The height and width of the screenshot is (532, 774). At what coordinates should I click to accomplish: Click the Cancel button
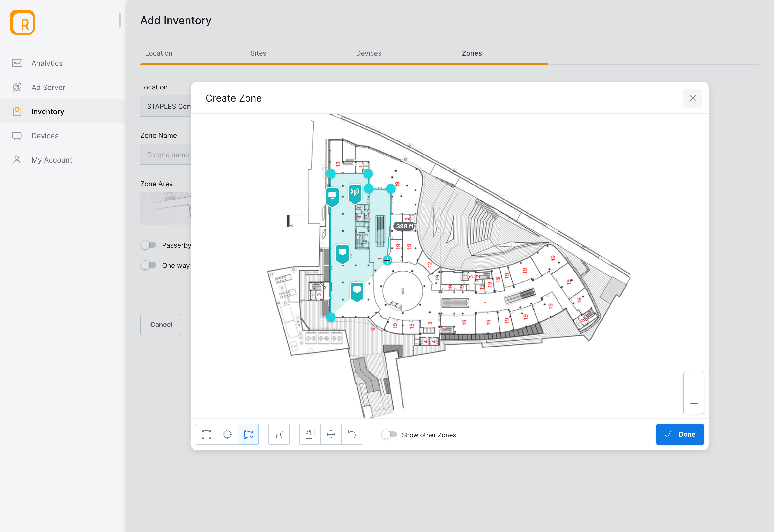click(161, 324)
